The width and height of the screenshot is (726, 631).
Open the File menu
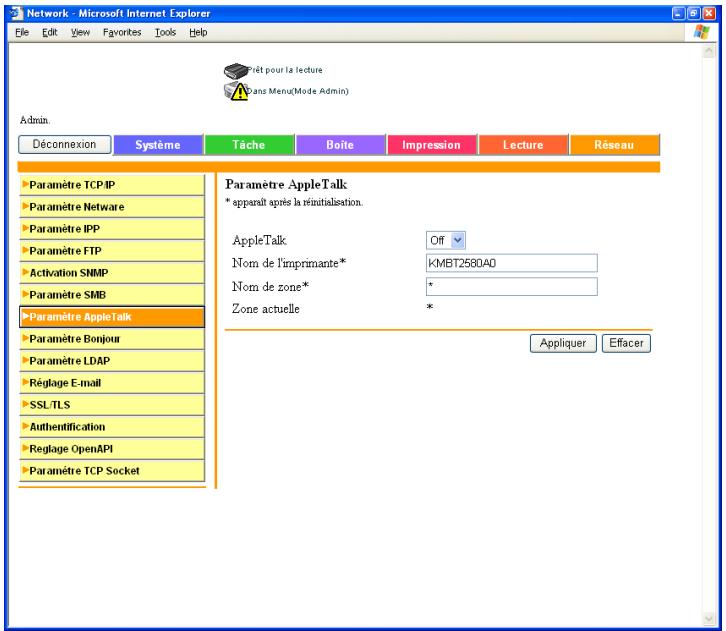point(22,32)
